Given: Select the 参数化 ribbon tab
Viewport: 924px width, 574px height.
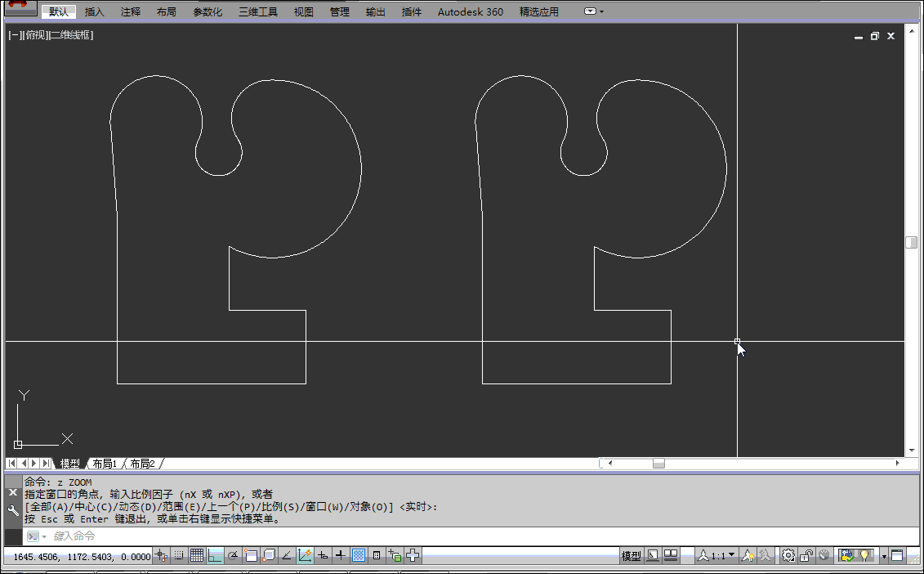Looking at the screenshot, I should pyautogui.click(x=208, y=11).
